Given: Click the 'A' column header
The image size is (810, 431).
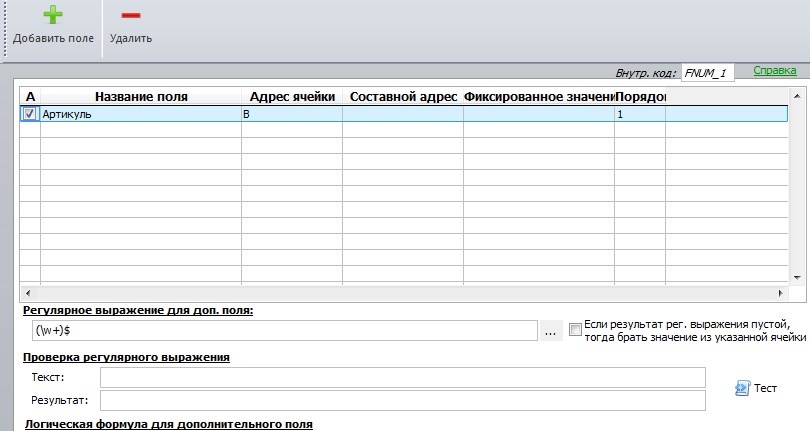Looking at the screenshot, I should tap(30, 97).
